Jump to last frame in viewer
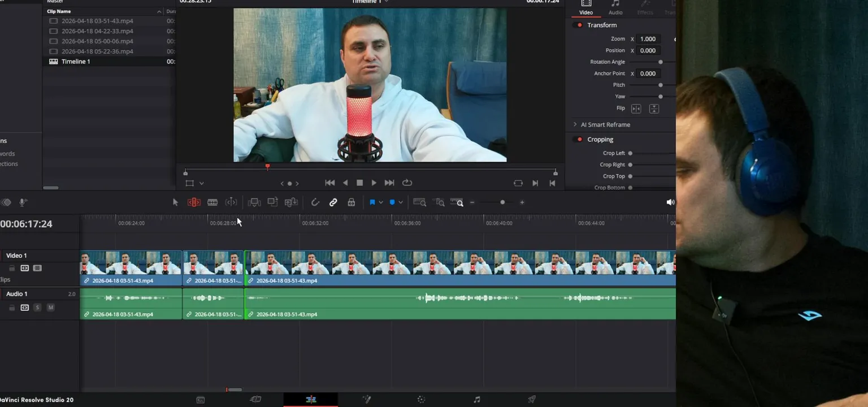Viewport: 868px width, 407px height. tap(389, 183)
